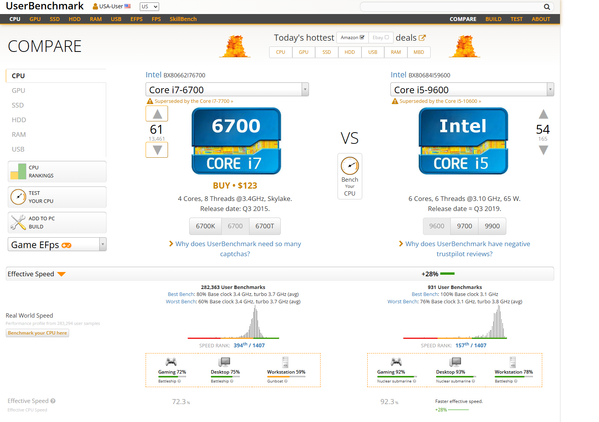Click the Game EFps controller icon

(x=66, y=245)
